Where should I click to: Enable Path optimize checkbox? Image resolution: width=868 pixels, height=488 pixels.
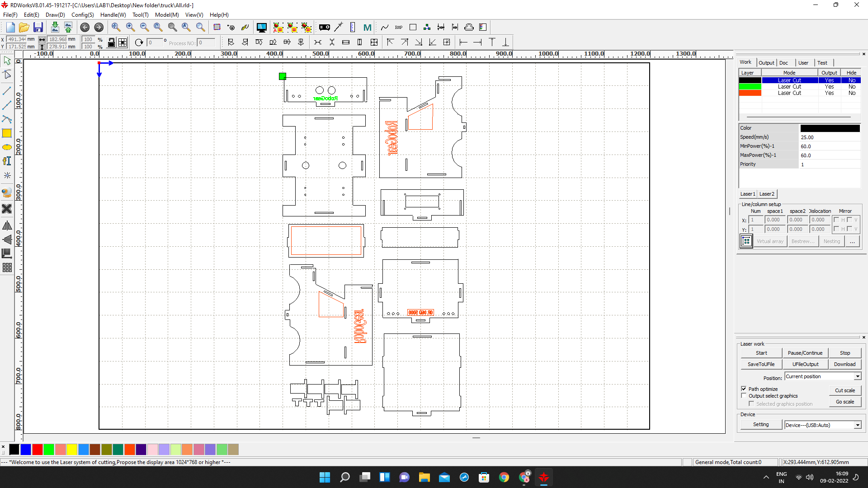[744, 389]
